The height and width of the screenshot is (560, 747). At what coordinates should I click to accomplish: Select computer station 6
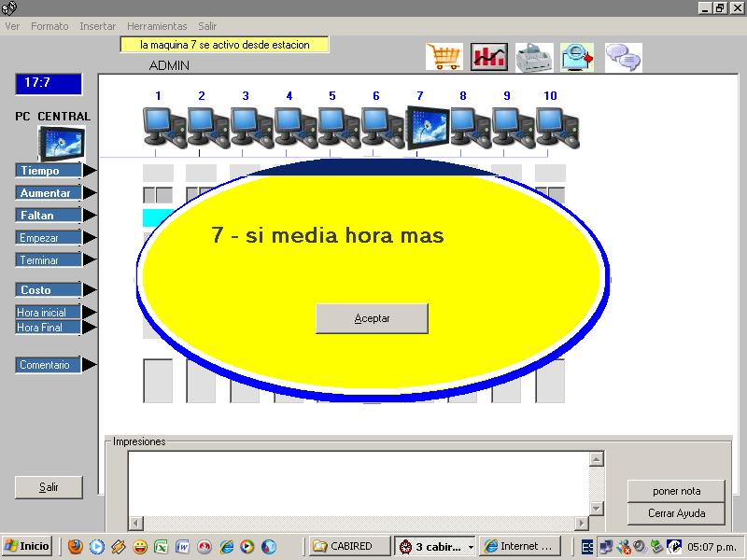pos(382,128)
